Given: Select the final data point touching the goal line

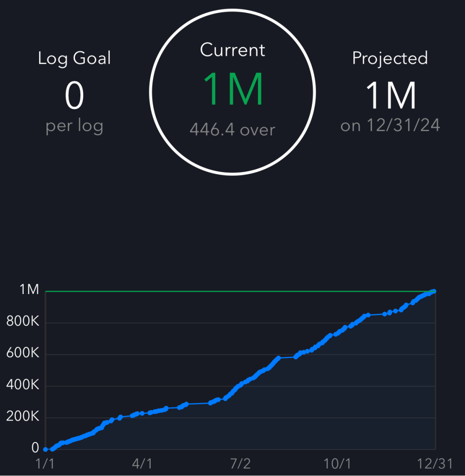Looking at the screenshot, I should tap(434, 291).
